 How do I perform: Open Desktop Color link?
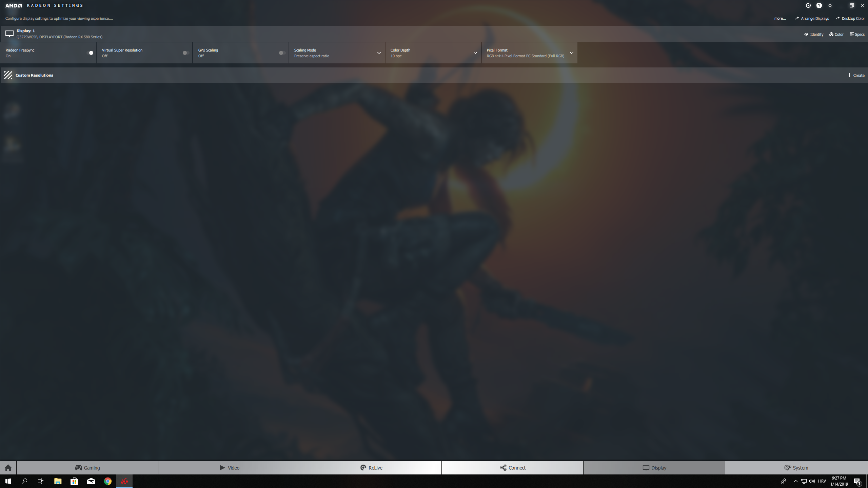click(850, 19)
